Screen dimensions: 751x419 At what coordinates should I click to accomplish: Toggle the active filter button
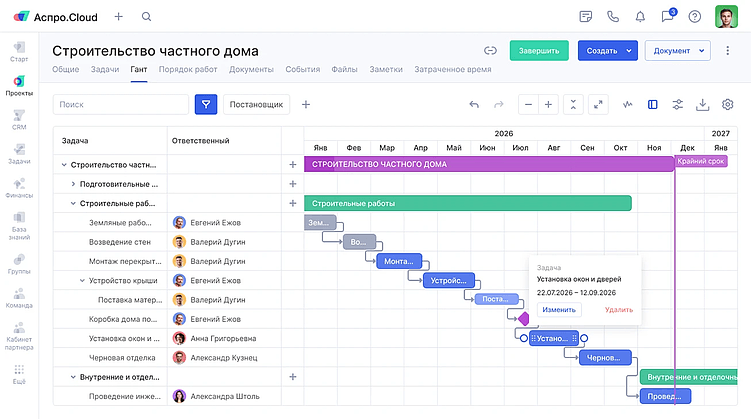point(206,104)
